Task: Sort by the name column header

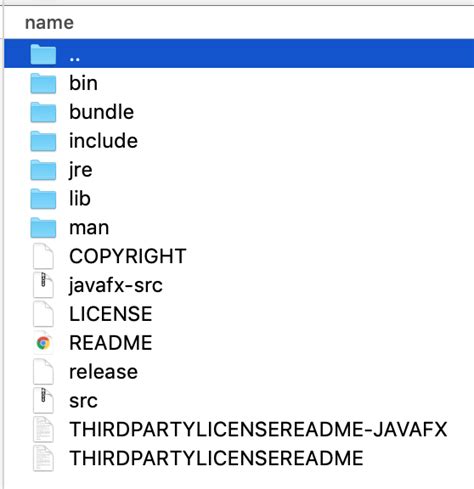Action: (49, 23)
